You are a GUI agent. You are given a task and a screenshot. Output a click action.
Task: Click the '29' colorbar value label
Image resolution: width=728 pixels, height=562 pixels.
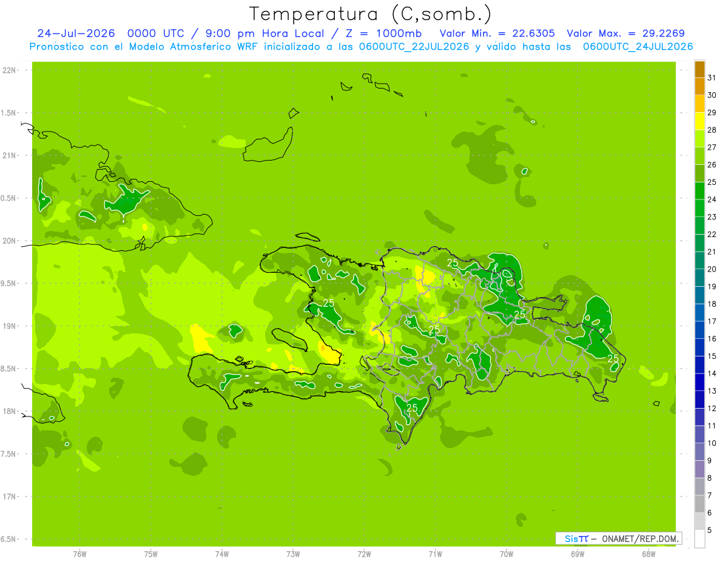pyautogui.click(x=712, y=113)
